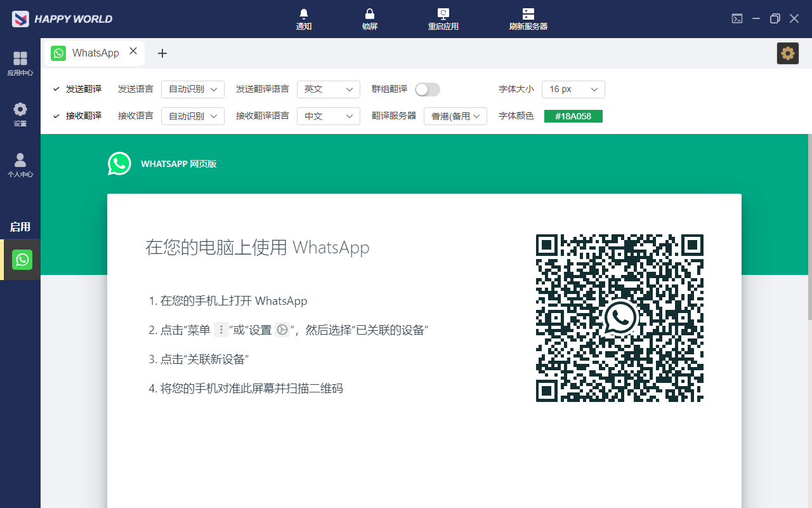Click WHATSAPP 网页版 header text
Image resolution: width=812 pixels, height=508 pixels.
pyautogui.click(x=179, y=164)
